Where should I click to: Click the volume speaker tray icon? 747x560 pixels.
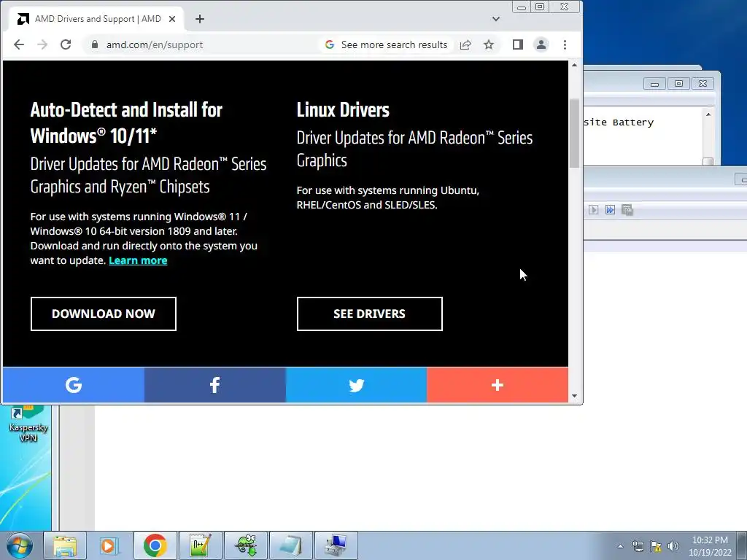click(x=673, y=546)
